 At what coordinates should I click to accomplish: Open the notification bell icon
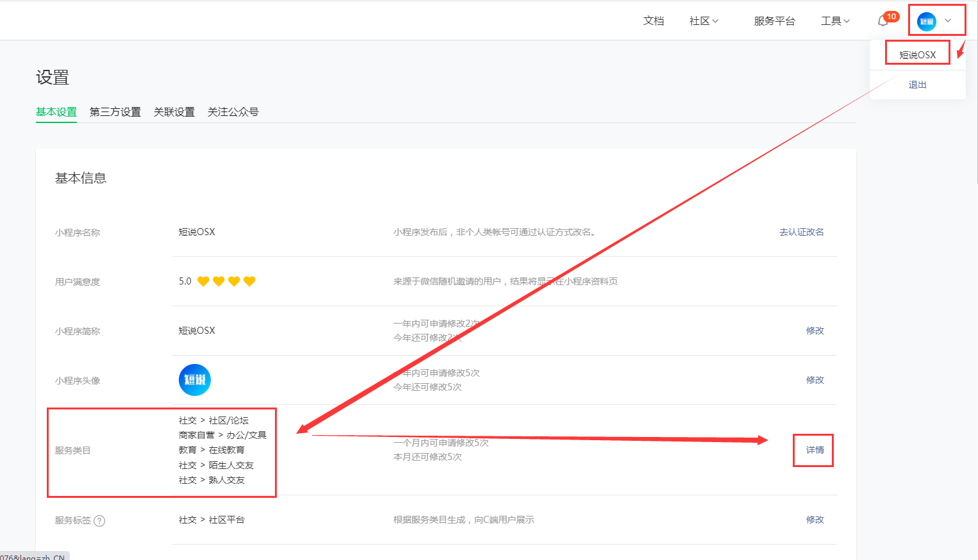883,21
